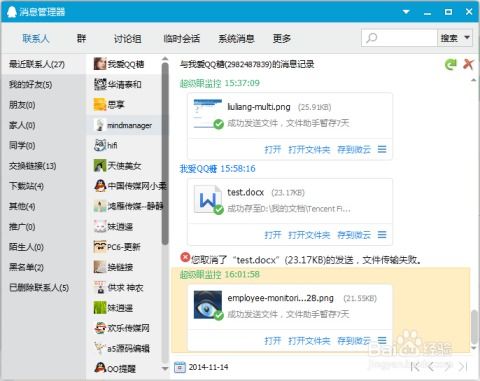
Task: Click 打开文件夹 link for liuliang-multi.png
Action: pos(309,149)
